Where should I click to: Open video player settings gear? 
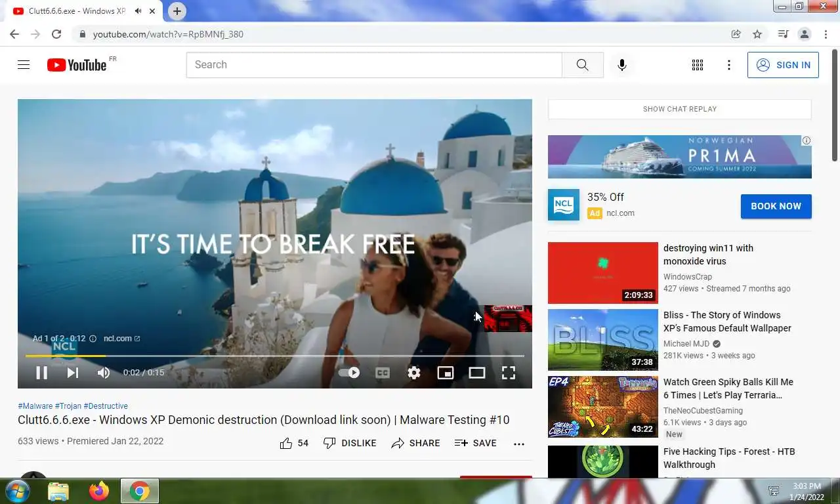pyautogui.click(x=414, y=373)
